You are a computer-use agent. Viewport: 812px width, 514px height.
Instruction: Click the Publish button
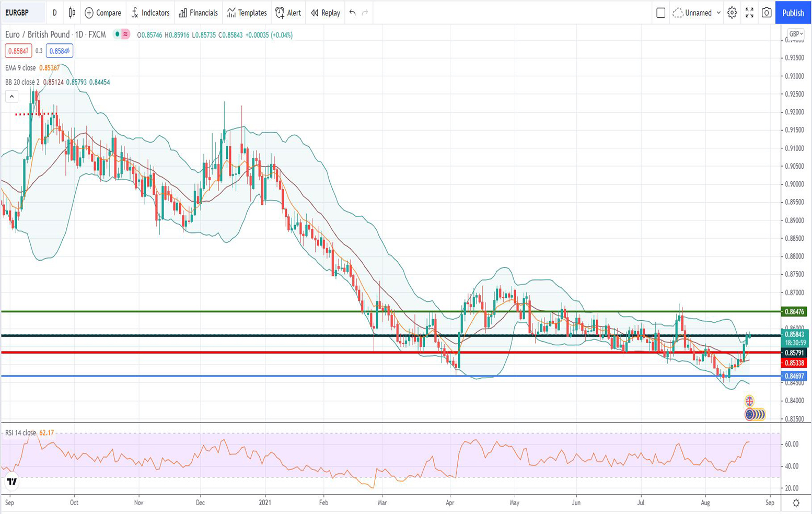tap(793, 13)
